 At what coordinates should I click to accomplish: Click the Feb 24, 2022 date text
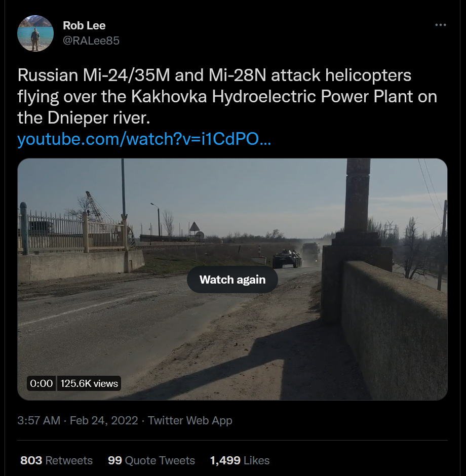[104, 420]
